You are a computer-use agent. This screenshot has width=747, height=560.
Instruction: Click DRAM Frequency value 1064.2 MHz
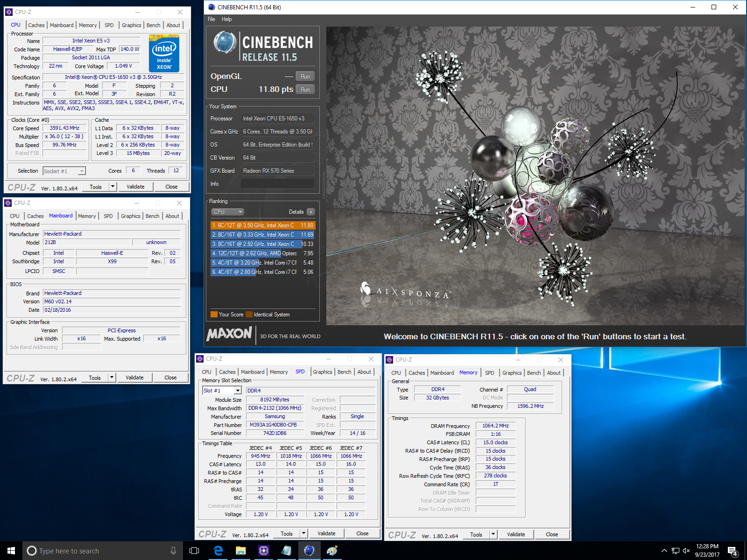495,426
